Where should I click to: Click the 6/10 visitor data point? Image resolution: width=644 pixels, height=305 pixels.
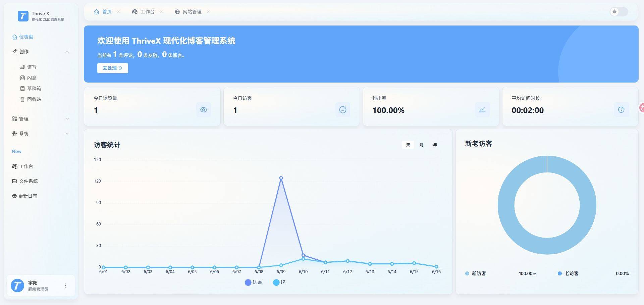tap(303, 255)
